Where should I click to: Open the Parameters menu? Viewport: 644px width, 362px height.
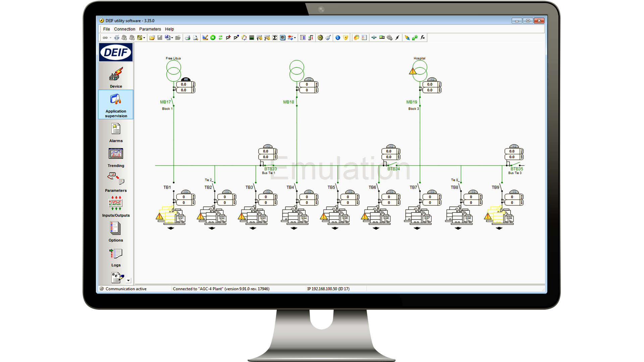point(150,29)
